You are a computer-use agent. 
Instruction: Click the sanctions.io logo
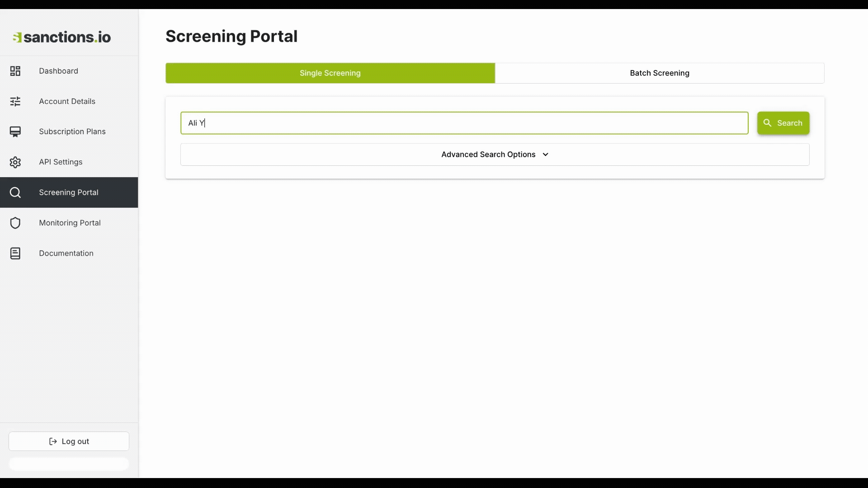click(x=61, y=37)
